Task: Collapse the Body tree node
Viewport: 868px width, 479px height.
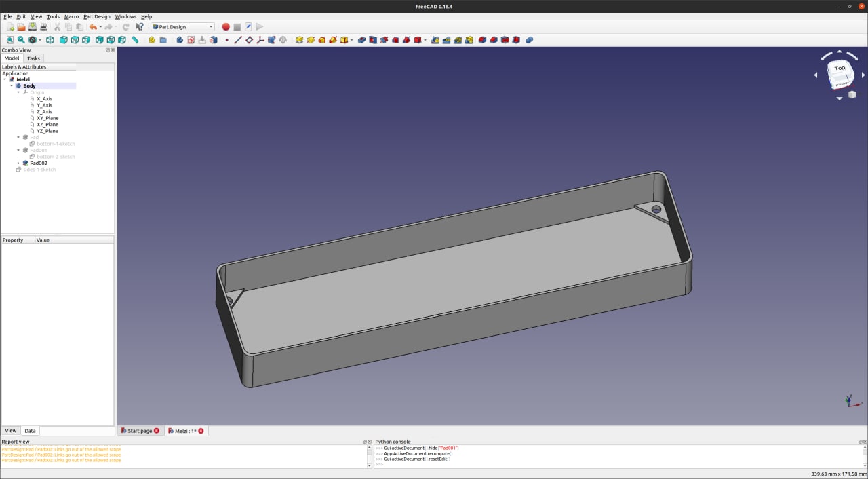Action: (12, 86)
